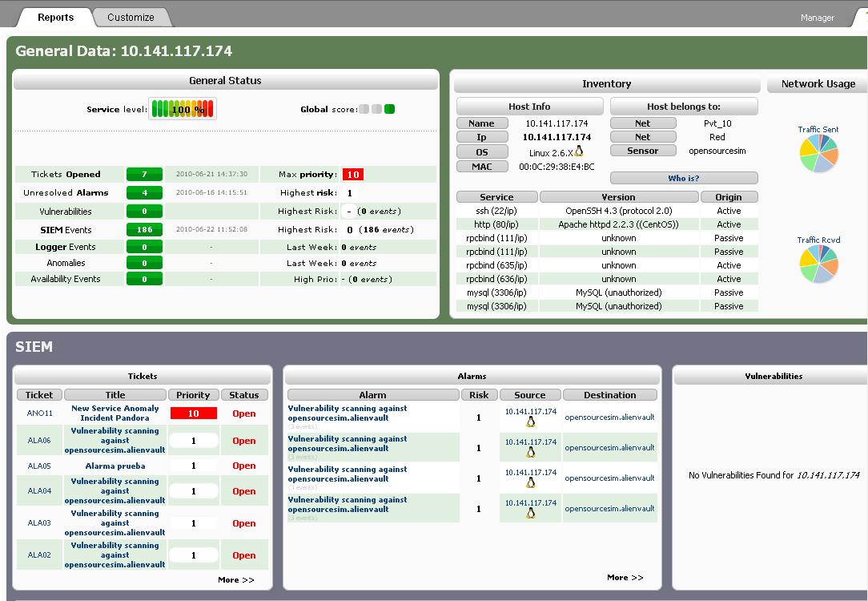Click the penguin icon in last alarm row

[x=530, y=513]
